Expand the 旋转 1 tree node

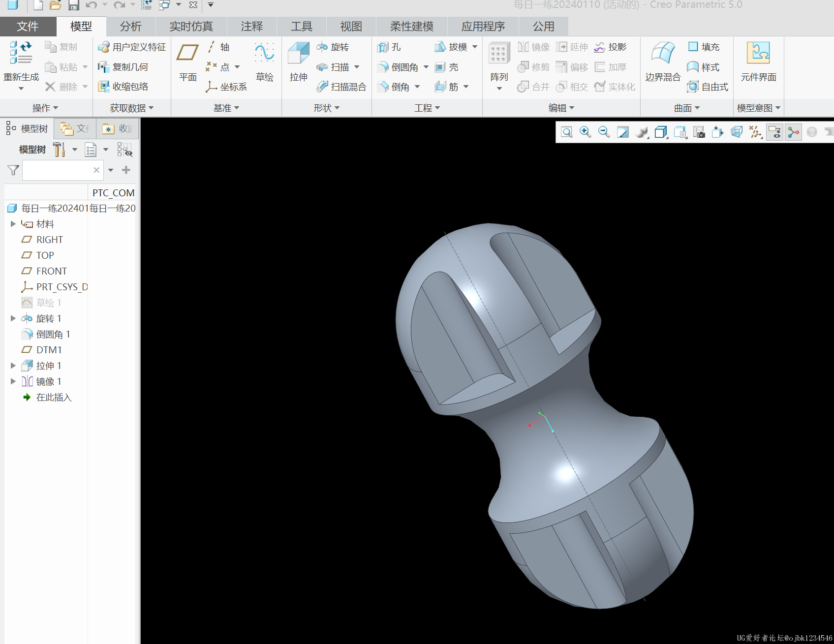13,318
